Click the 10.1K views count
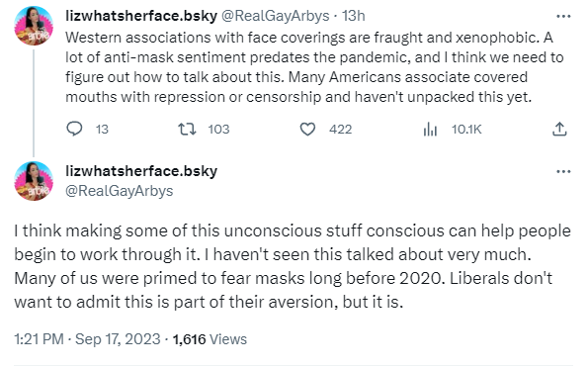The height and width of the screenshot is (368, 588). tap(466, 130)
